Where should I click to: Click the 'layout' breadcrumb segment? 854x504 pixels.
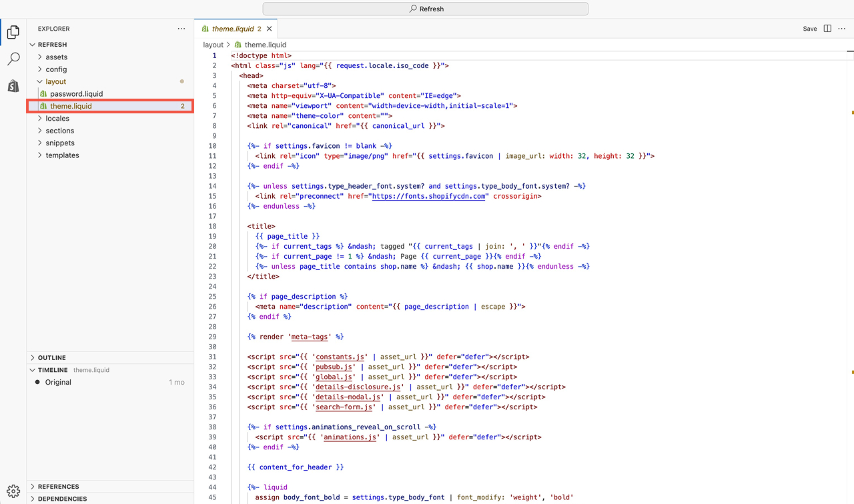[x=213, y=45]
